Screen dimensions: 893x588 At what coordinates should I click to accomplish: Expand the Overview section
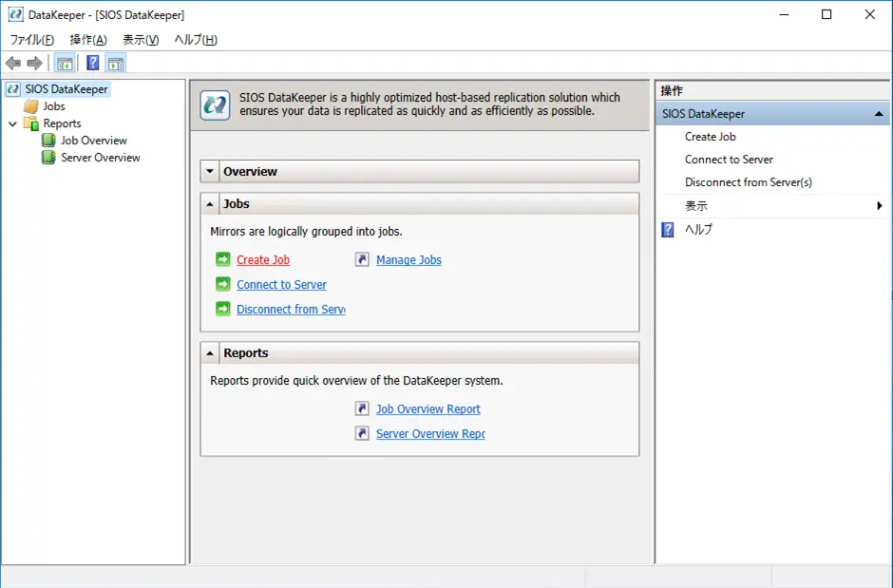click(x=210, y=171)
